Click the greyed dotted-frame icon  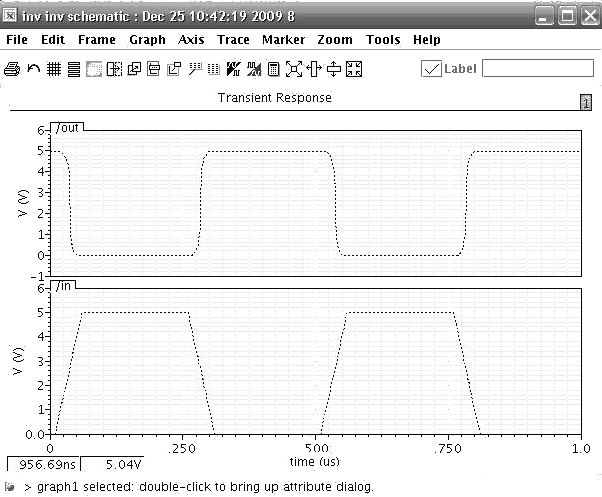click(x=94, y=69)
